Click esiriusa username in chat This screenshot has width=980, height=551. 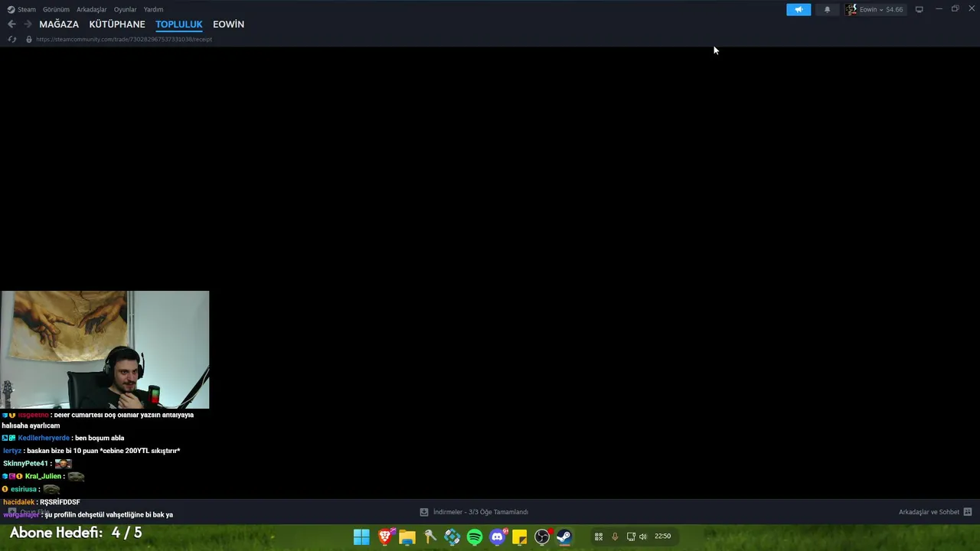24,489
